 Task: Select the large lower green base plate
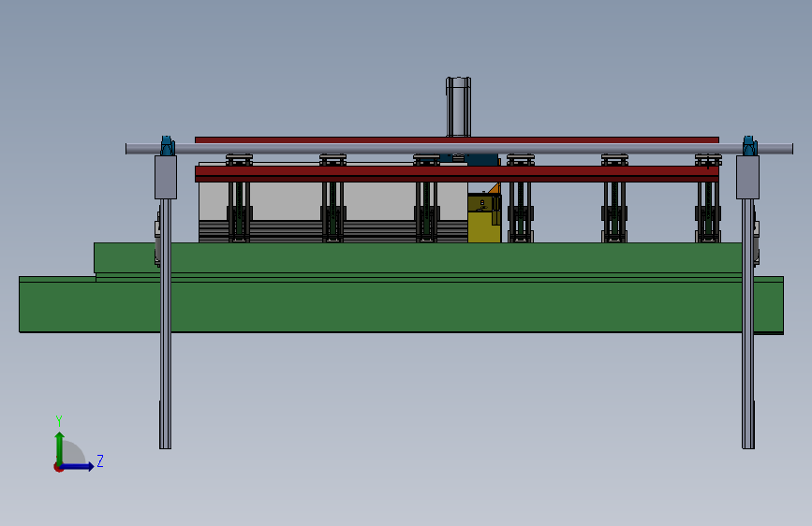click(x=401, y=306)
